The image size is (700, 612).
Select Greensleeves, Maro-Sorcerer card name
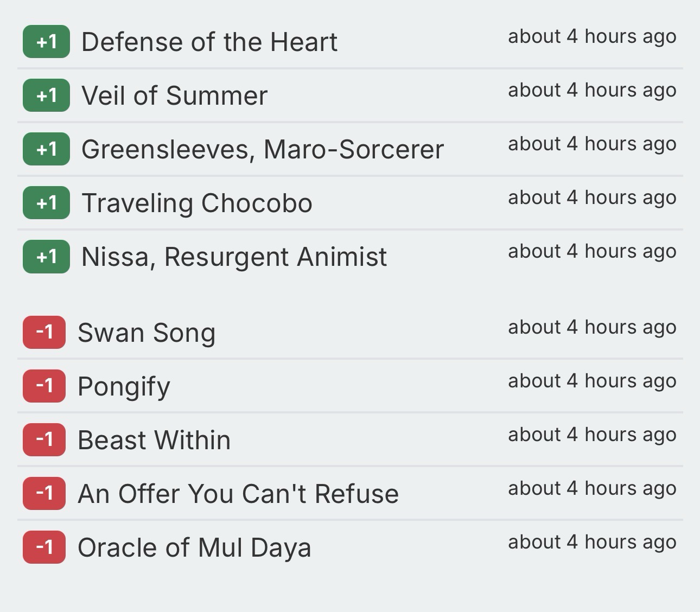[x=262, y=150]
